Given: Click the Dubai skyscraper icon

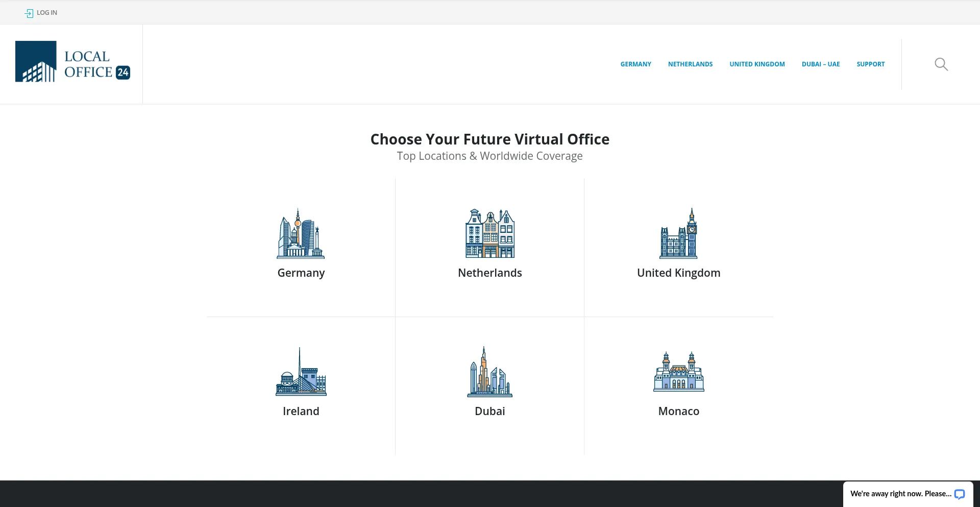Looking at the screenshot, I should [489, 372].
